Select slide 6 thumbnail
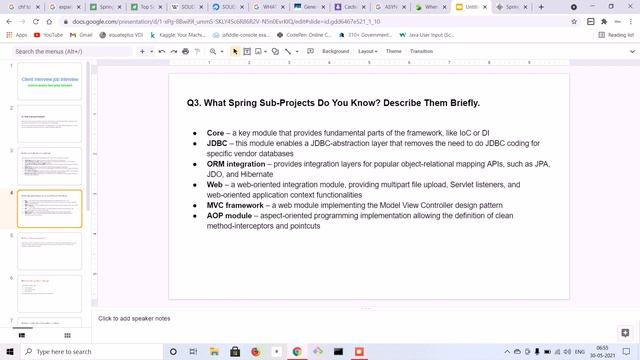This screenshot has height=360, width=640. click(50, 293)
